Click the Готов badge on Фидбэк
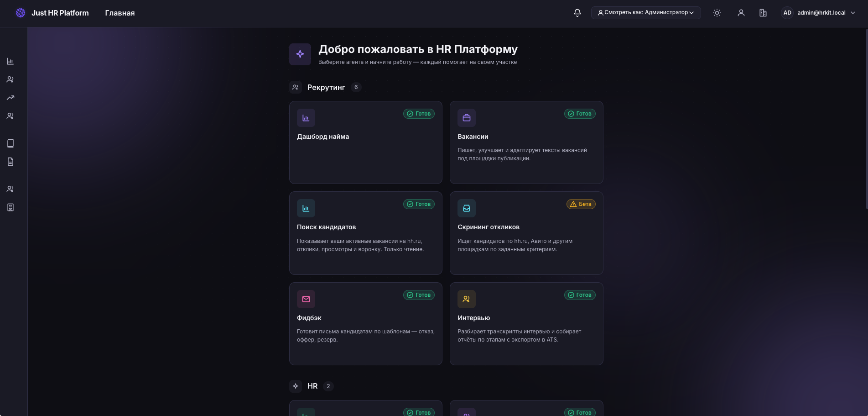Screen dimensions: 868x416 coord(419,295)
